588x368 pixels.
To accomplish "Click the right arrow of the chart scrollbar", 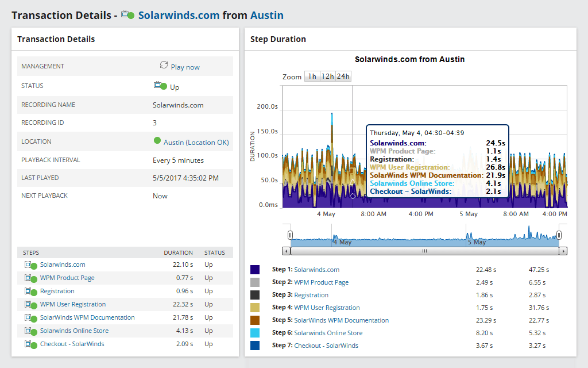I will click(x=562, y=251).
